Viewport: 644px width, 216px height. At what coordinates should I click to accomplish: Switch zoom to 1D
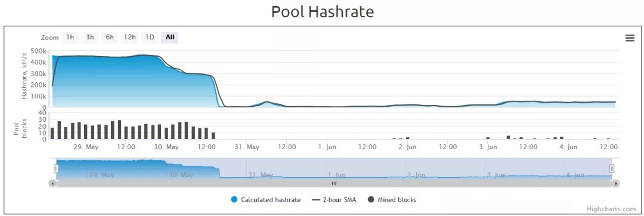(x=150, y=38)
